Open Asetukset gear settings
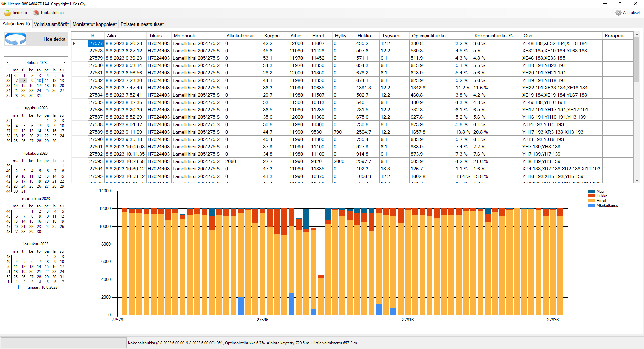The width and height of the screenshot is (644, 349). (618, 13)
